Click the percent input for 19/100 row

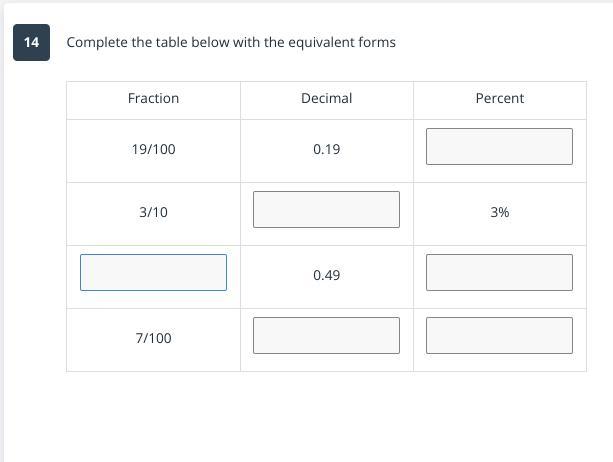(x=499, y=146)
